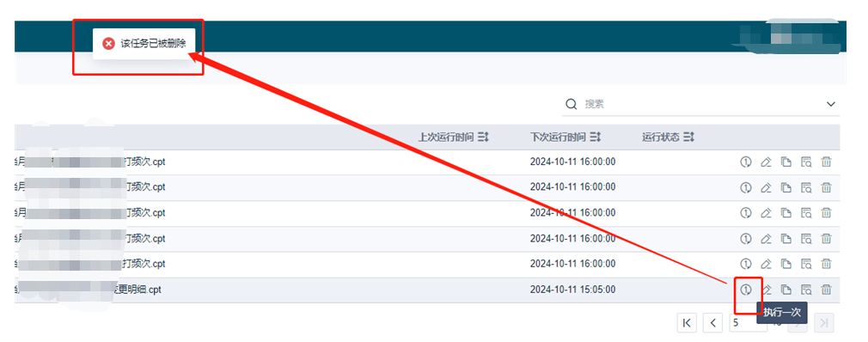Edit the fifth 打频次.cpt task

point(766,264)
